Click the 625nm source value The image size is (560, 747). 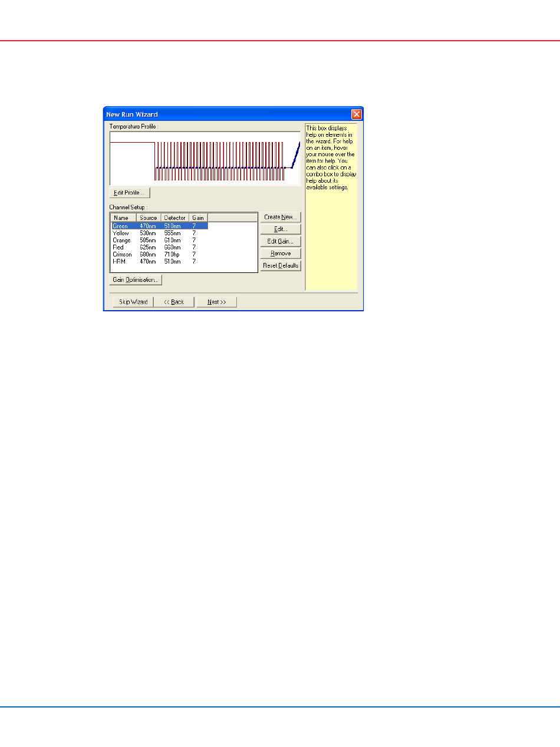[148, 247]
